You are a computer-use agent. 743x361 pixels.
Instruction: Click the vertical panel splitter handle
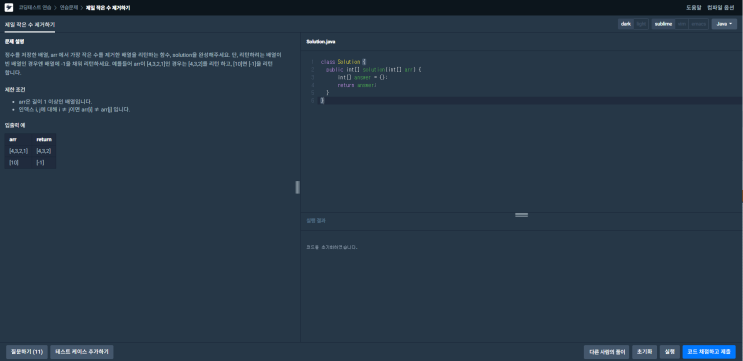pyautogui.click(x=298, y=187)
